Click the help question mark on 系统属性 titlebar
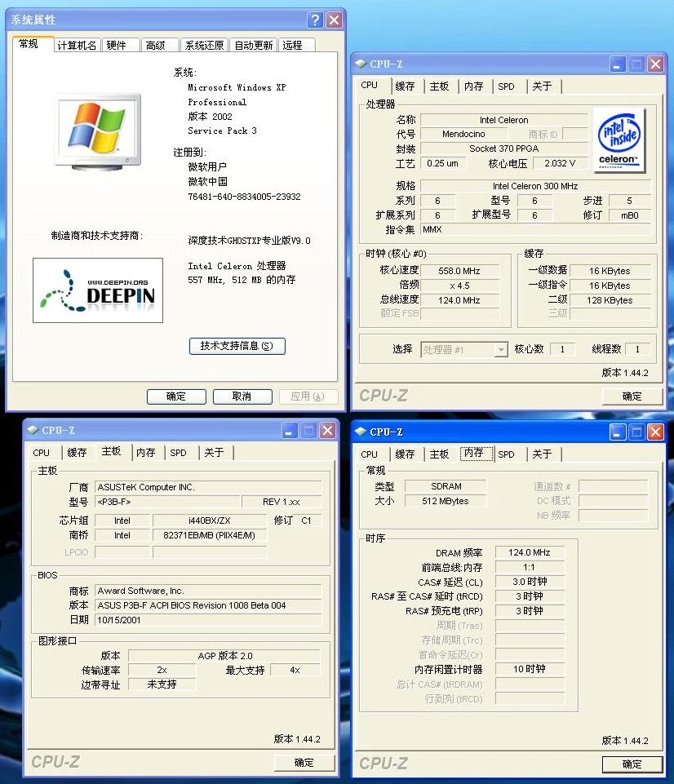This screenshot has width=674, height=784. pos(315,20)
